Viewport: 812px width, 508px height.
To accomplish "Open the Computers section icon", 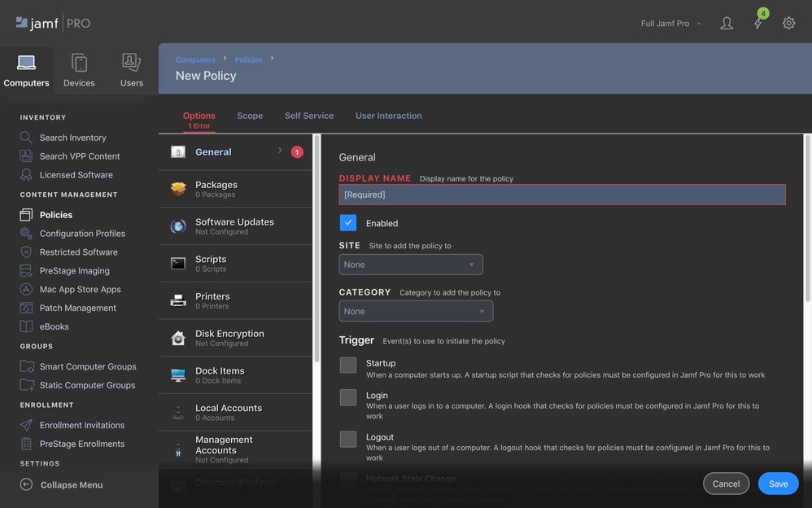I will point(26,63).
